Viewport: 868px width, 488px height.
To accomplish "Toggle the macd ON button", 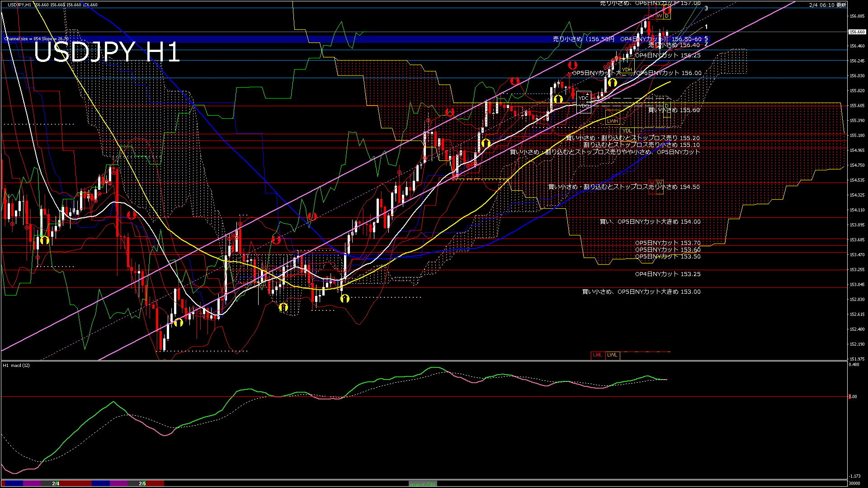I will (x=423, y=483).
